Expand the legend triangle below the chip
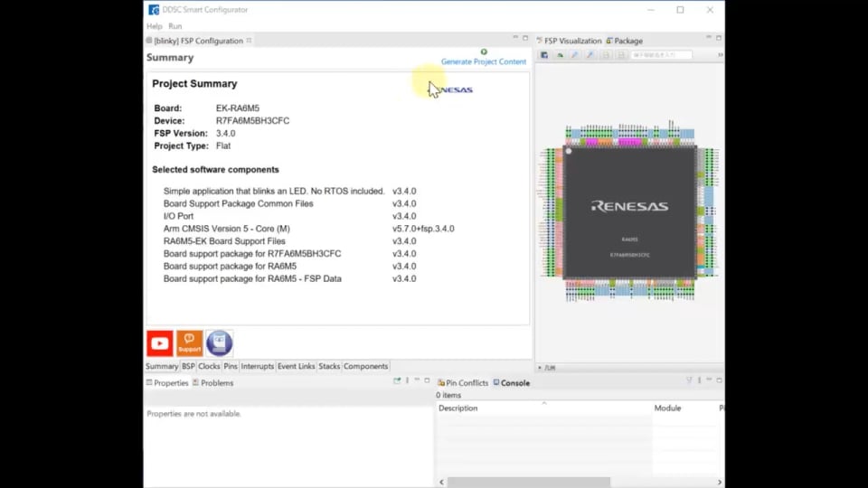This screenshot has width=868, height=488. [540, 368]
